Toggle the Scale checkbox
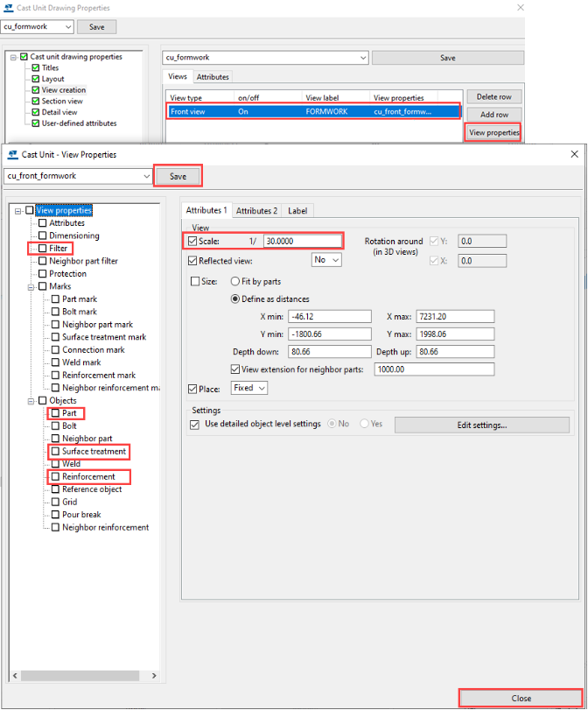Image resolution: width=588 pixels, height=710 pixels. tap(193, 241)
